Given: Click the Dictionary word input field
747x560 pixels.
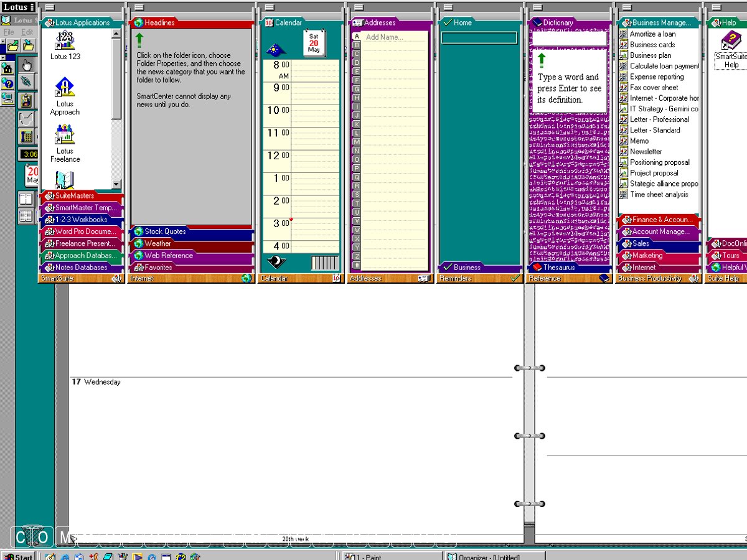Looking at the screenshot, I should [x=569, y=39].
